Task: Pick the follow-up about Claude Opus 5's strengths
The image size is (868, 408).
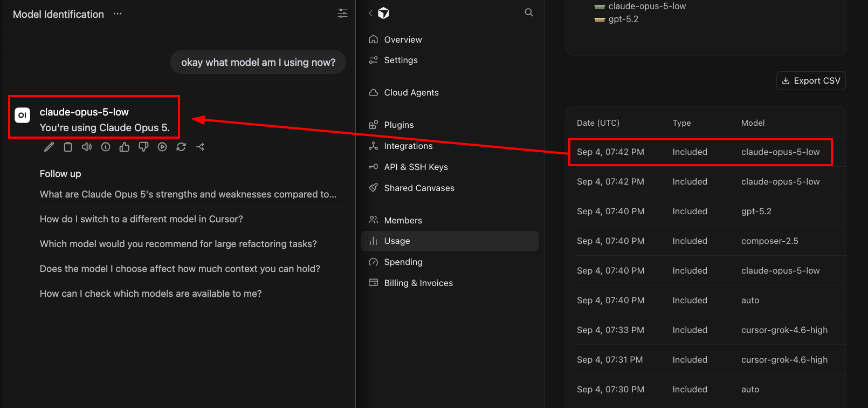Action: [188, 194]
